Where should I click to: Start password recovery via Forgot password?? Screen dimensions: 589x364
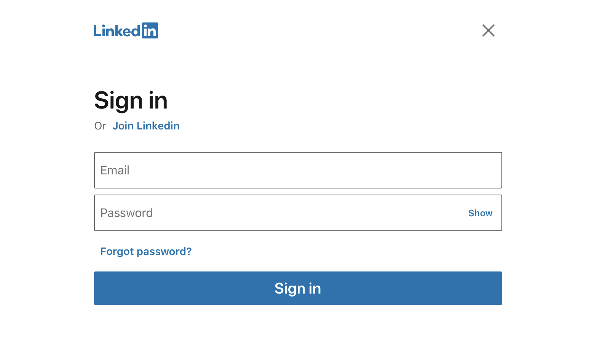click(146, 252)
